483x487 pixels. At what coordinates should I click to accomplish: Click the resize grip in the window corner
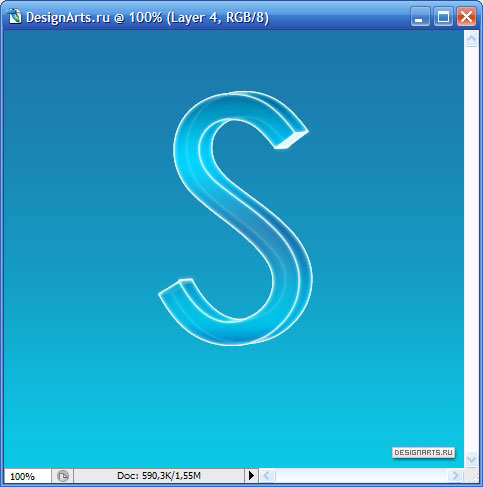click(471, 476)
